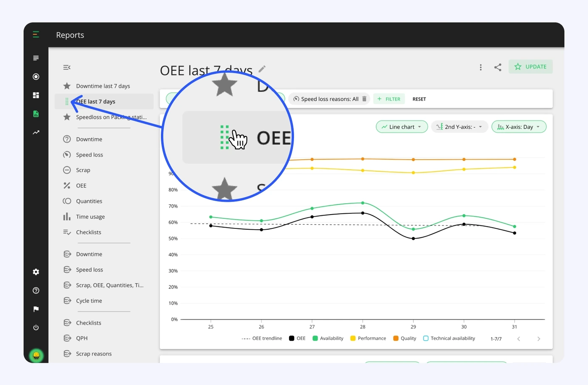Image resolution: width=588 pixels, height=385 pixels.
Task: Open the Line chart dropdown
Action: tap(402, 127)
